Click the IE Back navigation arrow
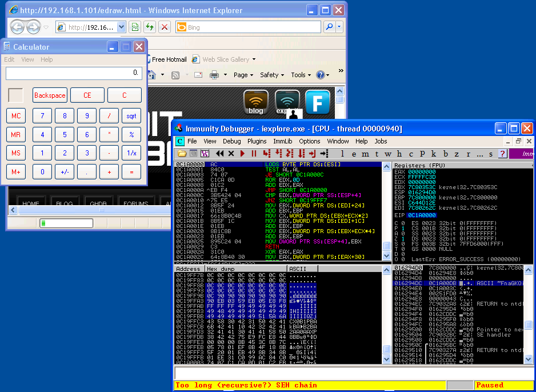The image size is (536, 392). (18, 27)
